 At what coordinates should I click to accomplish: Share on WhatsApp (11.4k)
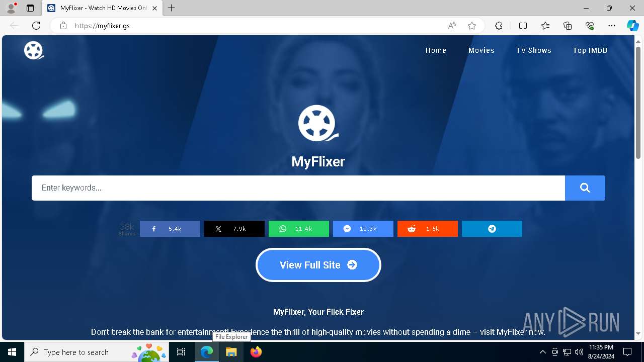[299, 229]
